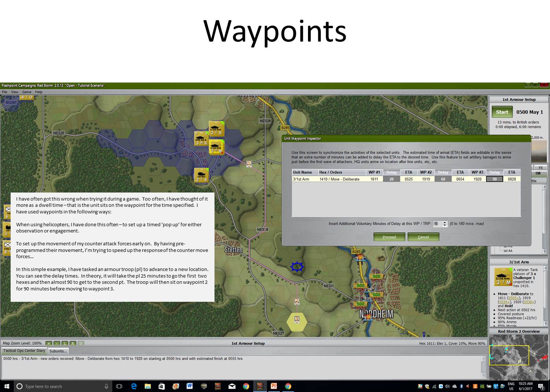This screenshot has width=550, height=392.
Task: Click waypoint marker 1 on the map
Action: (249, 163)
